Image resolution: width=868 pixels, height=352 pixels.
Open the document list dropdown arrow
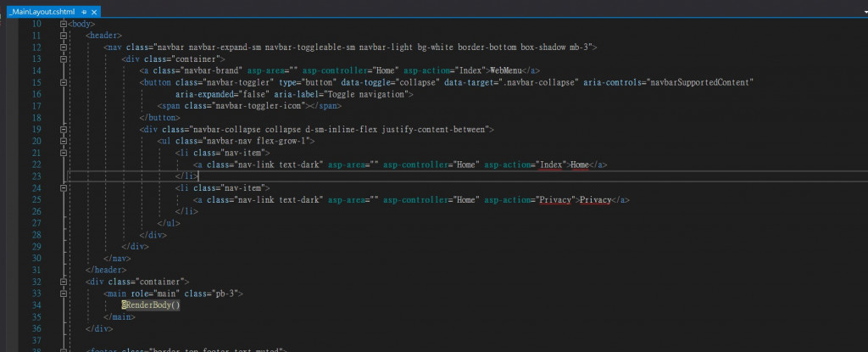pos(864,10)
